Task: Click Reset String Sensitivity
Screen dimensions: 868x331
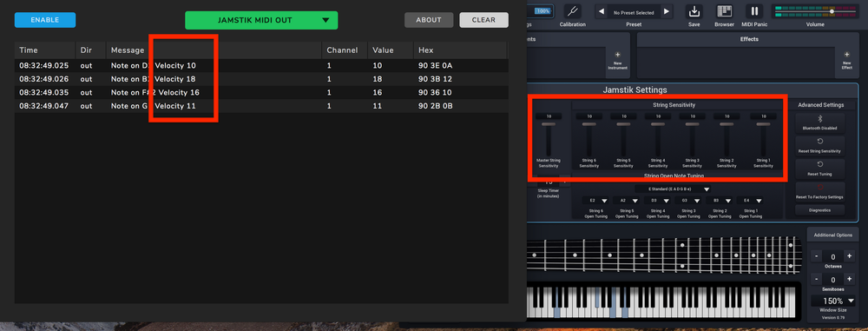Action: click(820, 146)
